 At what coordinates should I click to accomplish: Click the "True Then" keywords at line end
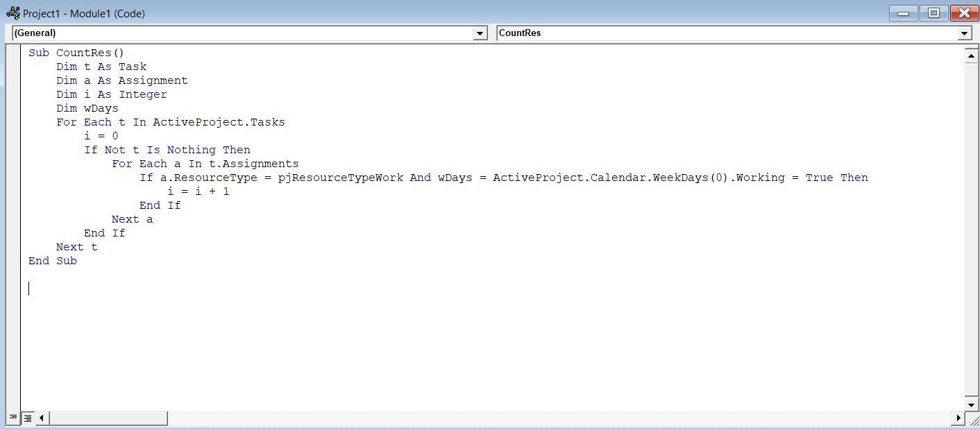click(837, 178)
